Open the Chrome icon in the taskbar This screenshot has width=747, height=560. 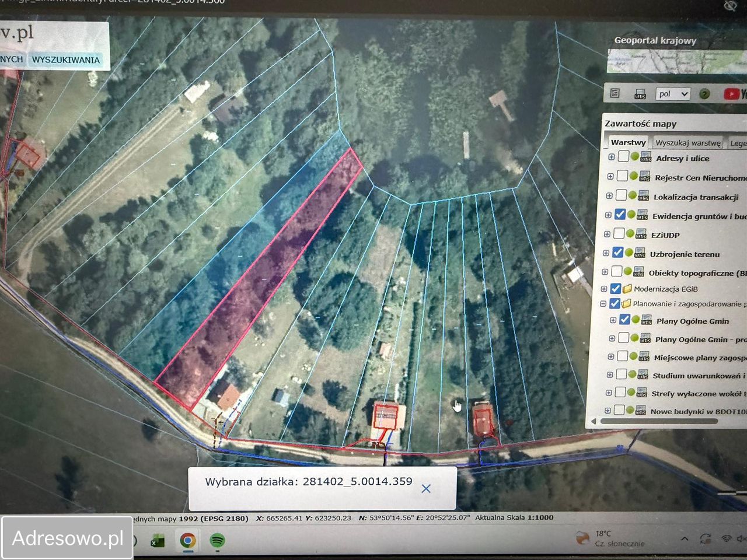point(187,540)
